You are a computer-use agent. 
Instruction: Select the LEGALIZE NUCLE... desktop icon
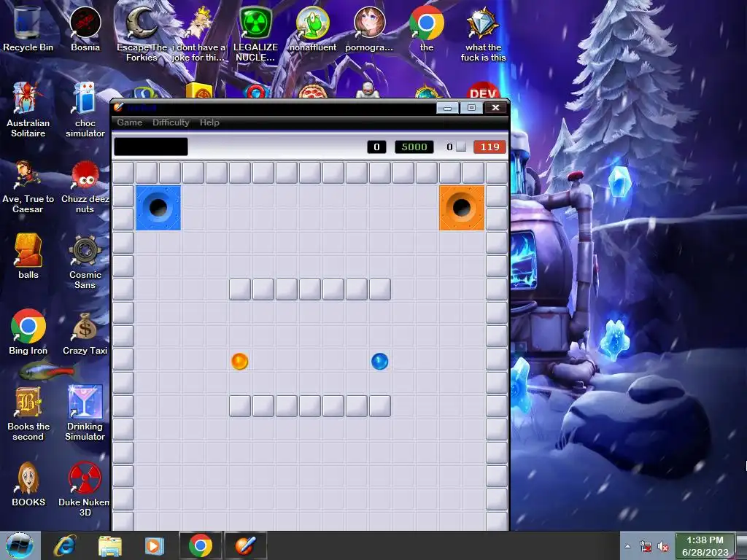click(x=255, y=34)
